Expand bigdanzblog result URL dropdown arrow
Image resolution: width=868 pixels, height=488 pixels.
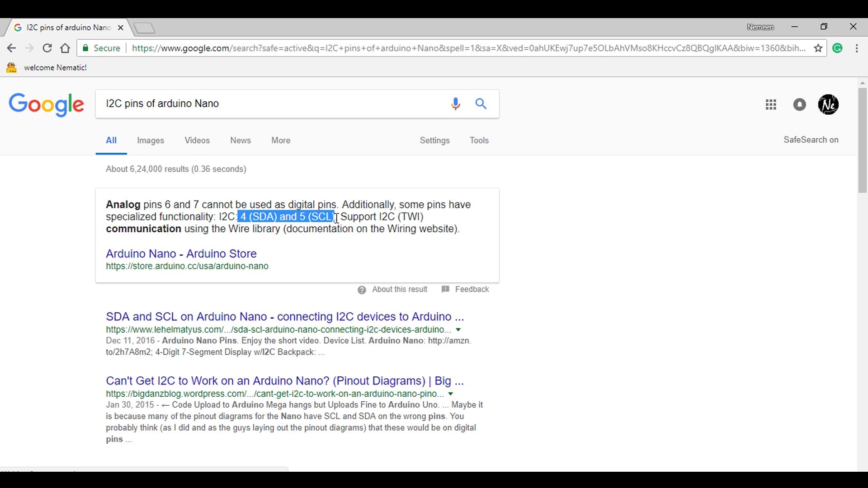click(450, 394)
